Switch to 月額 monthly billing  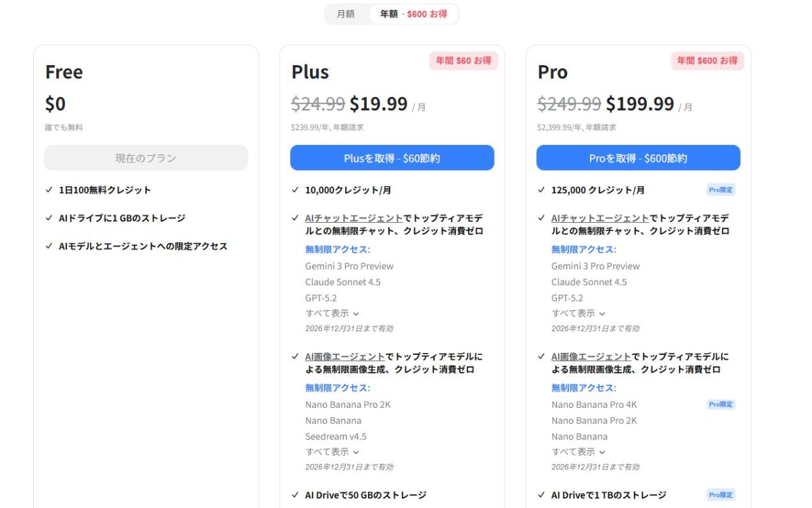346,14
